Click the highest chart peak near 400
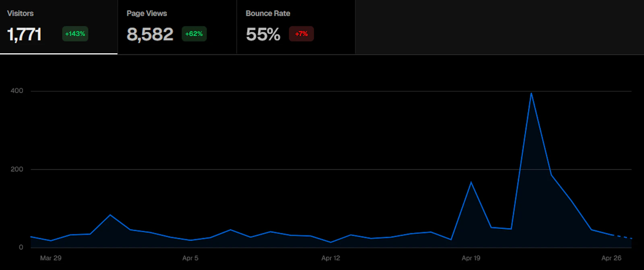This screenshot has height=270, width=644. pyautogui.click(x=531, y=93)
